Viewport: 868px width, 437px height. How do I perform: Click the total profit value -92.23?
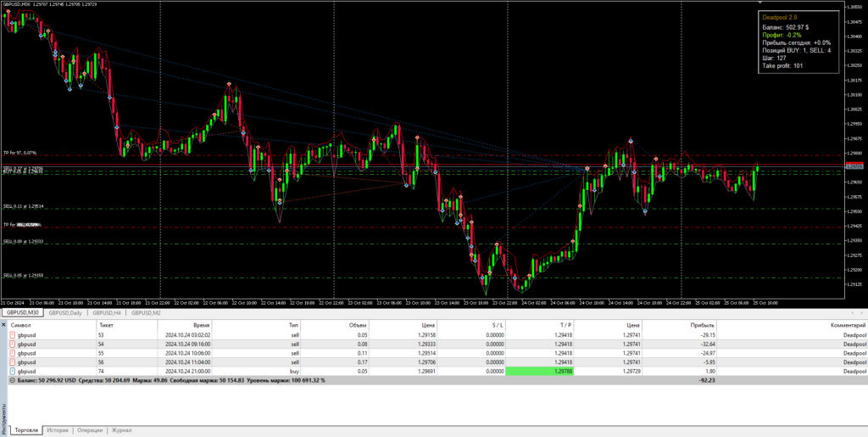[x=708, y=380]
